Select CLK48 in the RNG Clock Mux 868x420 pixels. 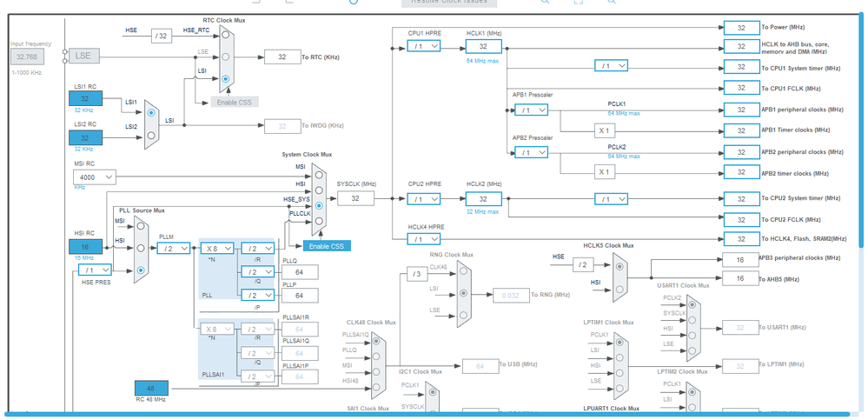(x=463, y=271)
